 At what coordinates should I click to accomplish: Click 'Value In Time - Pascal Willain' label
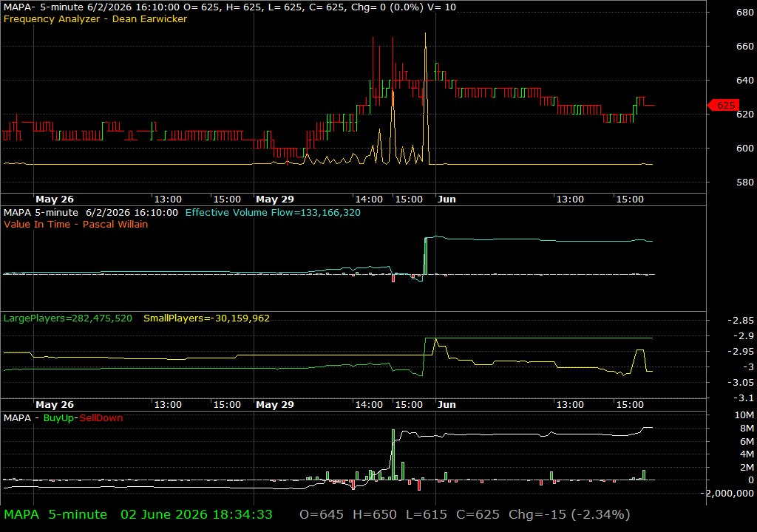(x=76, y=224)
